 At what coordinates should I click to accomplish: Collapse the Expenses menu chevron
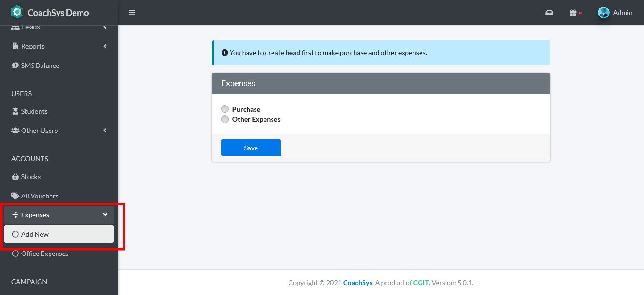[105, 215]
